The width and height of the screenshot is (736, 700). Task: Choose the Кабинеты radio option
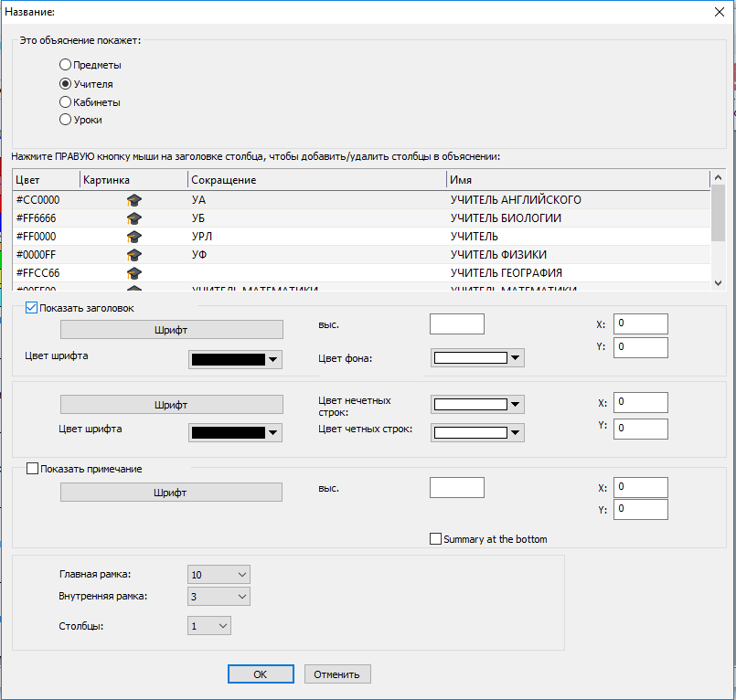tap(66, 102)
